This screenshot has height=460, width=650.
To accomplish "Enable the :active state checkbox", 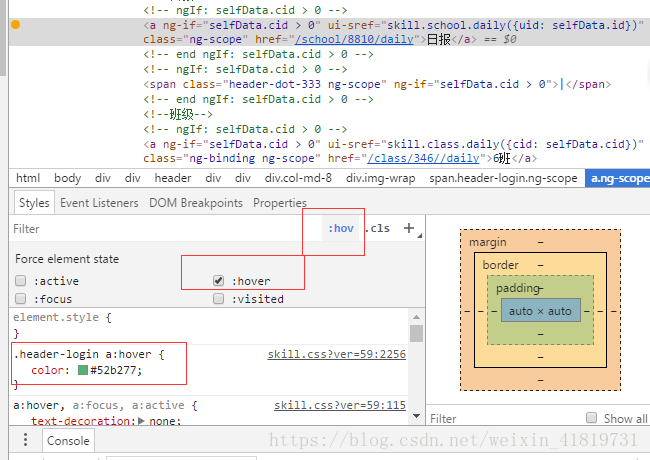I will pos(20,281).
